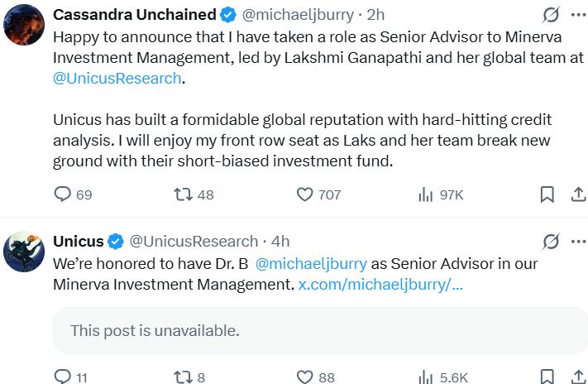This screenshot has height=384, width=588.
Task: Repost the Unicus post
Action: [189, 377]
